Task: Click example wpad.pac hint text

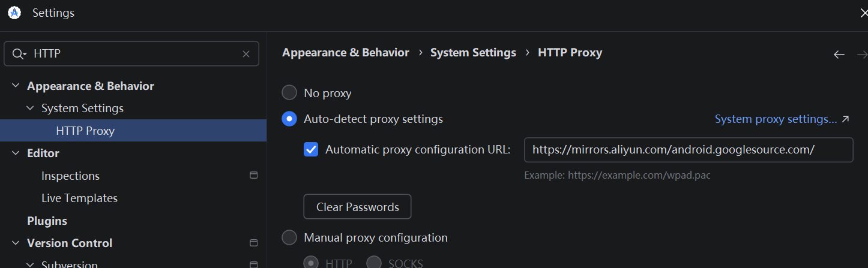Action: coord(617,176)
